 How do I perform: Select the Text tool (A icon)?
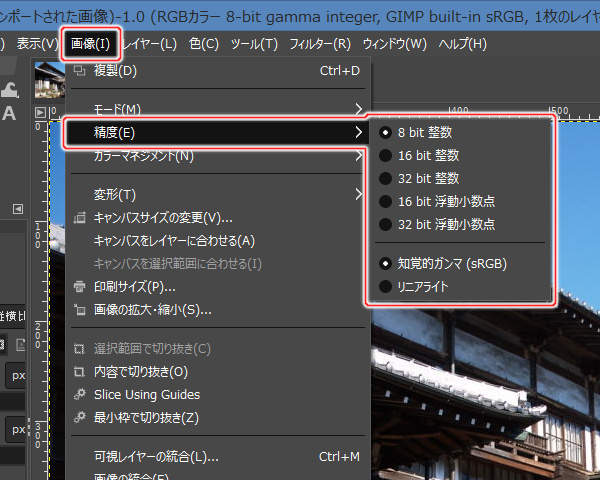tap(9, 113)
